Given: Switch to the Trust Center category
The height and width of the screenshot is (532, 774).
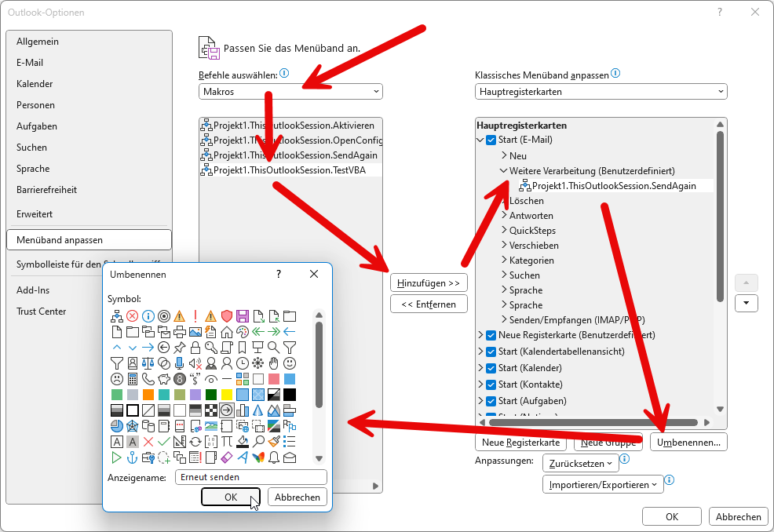Looking at the screenshot, I should 41,312.
